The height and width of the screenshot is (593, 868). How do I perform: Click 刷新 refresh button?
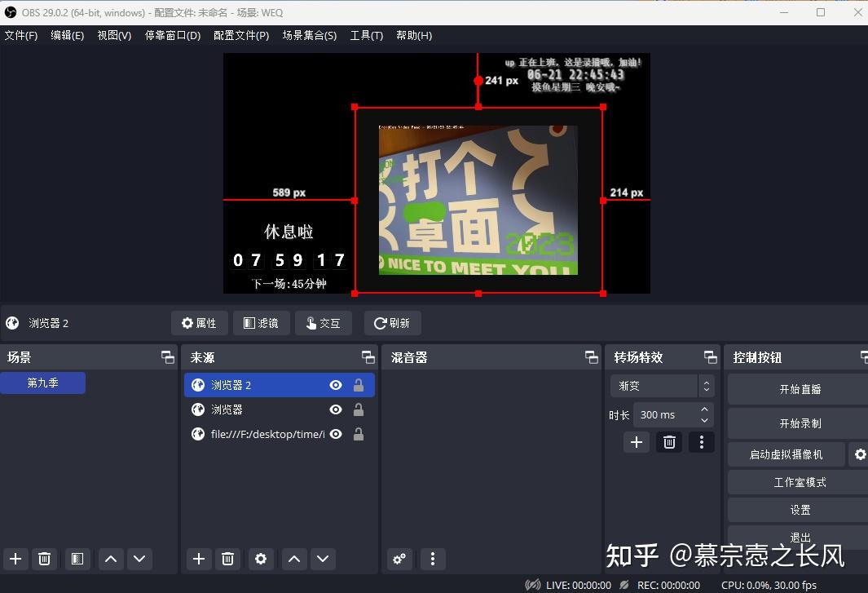393,323
